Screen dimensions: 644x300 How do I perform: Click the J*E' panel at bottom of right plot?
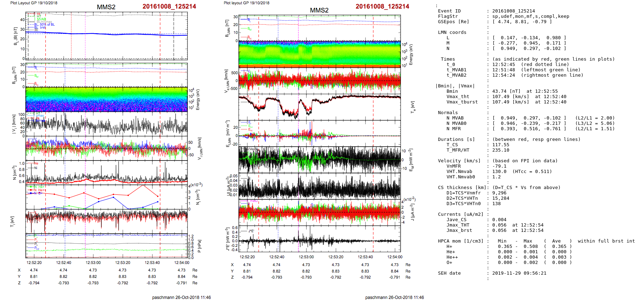tap(319, 239)
